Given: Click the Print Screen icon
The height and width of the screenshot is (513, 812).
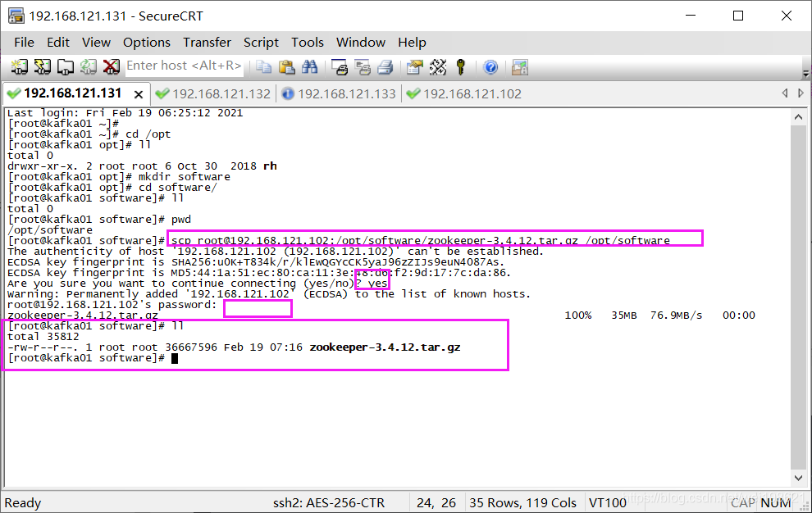Looking at the screenshot, I should [x=340, y=66].
